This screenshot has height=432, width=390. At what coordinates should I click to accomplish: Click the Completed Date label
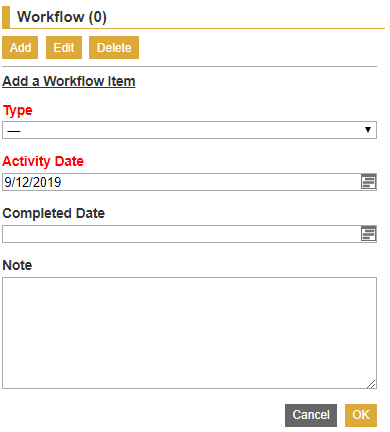click(x=54, y=213)
